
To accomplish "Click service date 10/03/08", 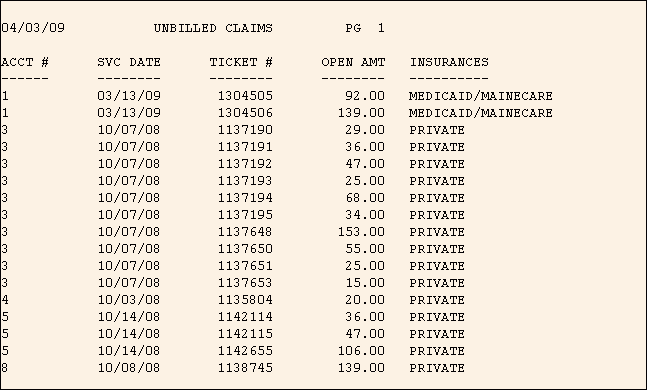I will [x=129, y=300].
